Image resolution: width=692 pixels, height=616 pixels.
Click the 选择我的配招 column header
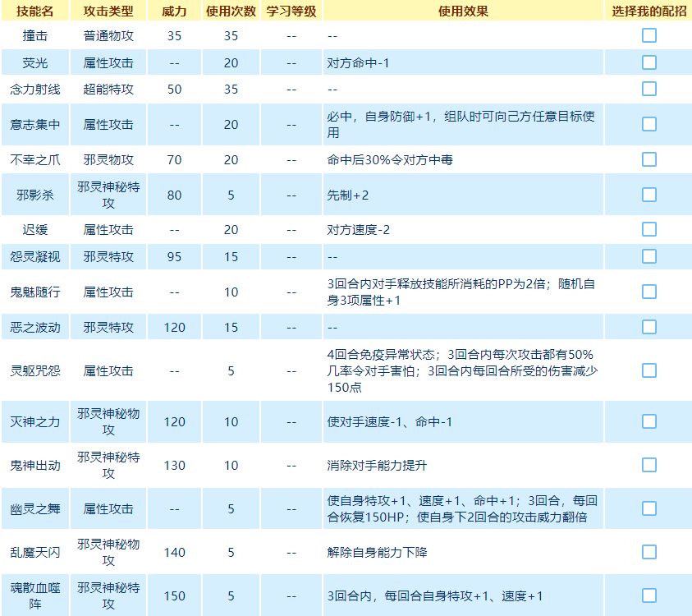(x=648, y=11)
